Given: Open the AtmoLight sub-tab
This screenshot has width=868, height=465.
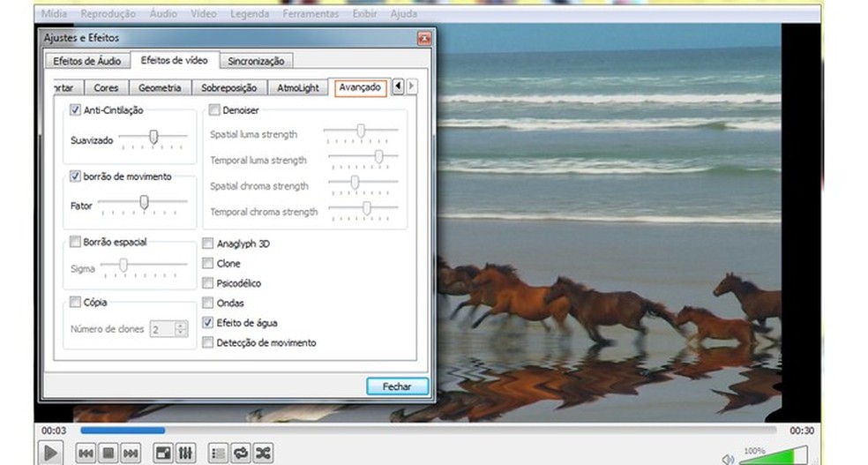Looking at the screenshot, I should click(x=298, y=88).
